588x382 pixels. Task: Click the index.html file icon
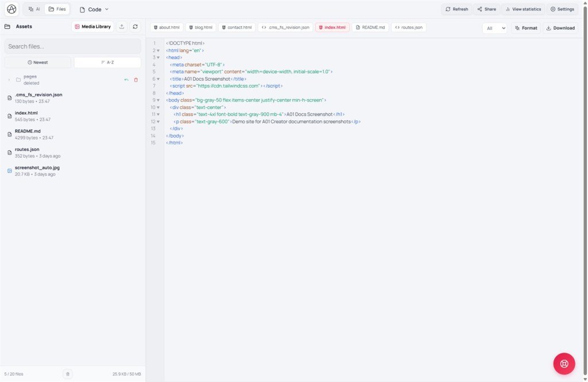coord(9,116)
